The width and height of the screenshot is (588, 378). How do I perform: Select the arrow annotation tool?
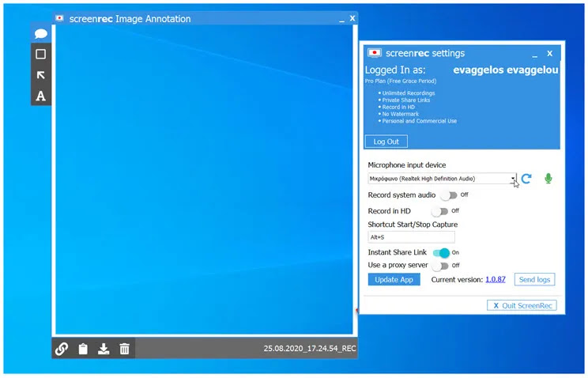(41, 75)
